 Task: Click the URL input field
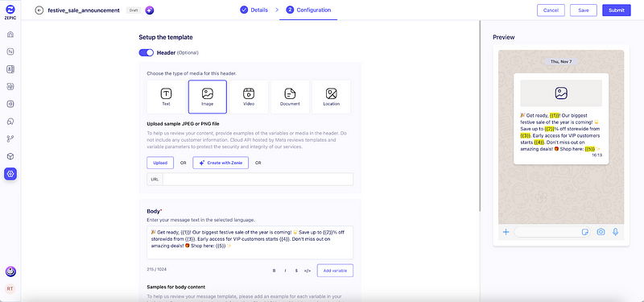coord(258,179)
